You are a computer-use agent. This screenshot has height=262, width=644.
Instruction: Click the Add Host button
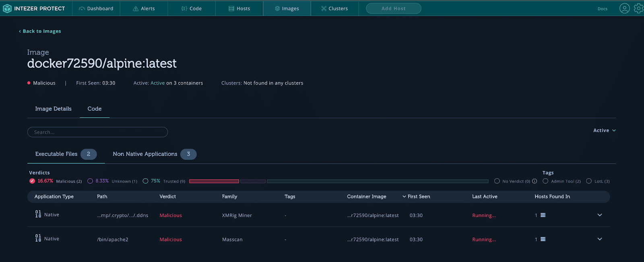click(394, 8)
